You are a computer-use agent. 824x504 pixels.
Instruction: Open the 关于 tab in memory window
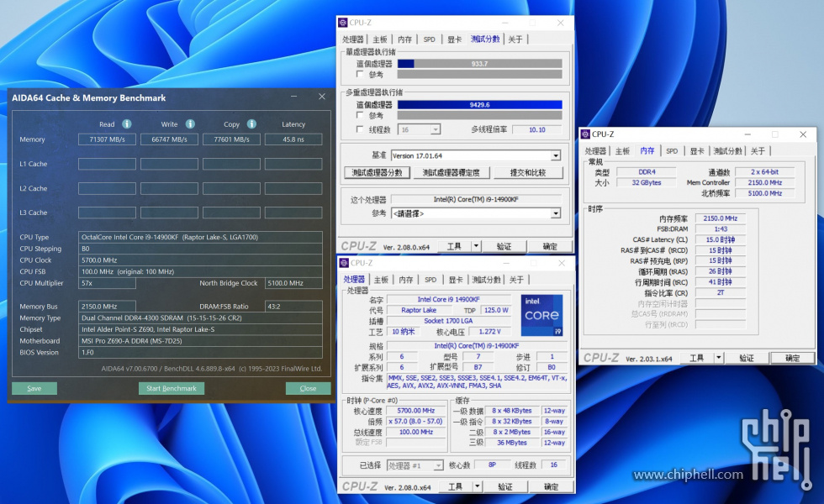pos(758,151)
